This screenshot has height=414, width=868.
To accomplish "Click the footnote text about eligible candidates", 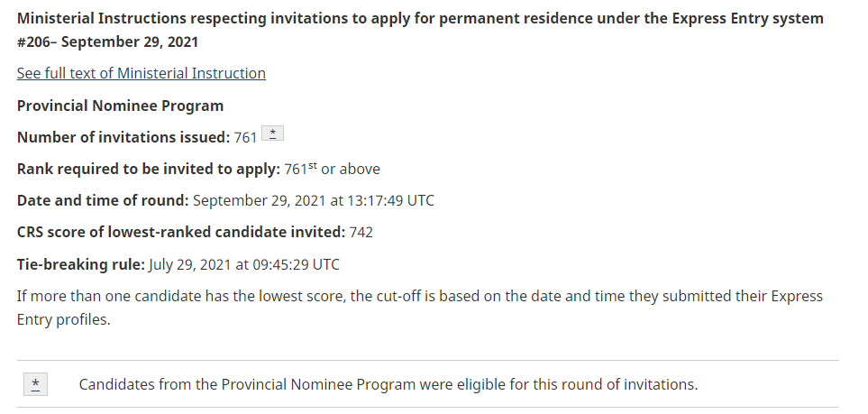I will point(388,384).
